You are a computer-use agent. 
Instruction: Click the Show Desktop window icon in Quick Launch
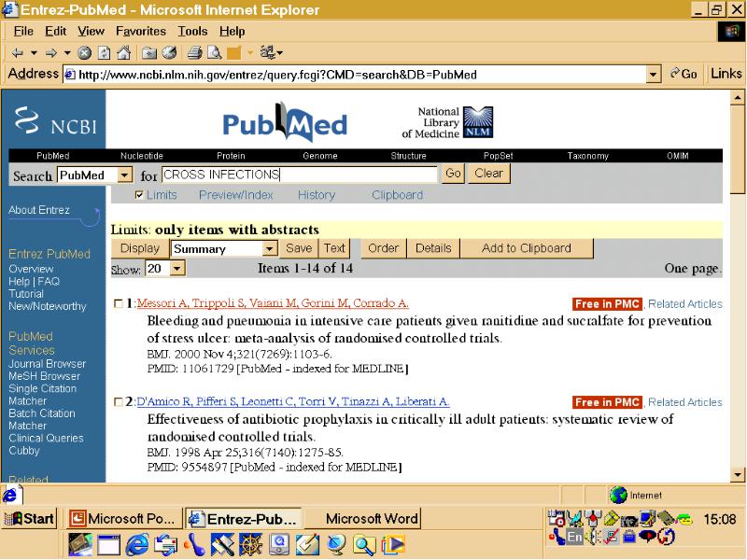click(108, 545)
